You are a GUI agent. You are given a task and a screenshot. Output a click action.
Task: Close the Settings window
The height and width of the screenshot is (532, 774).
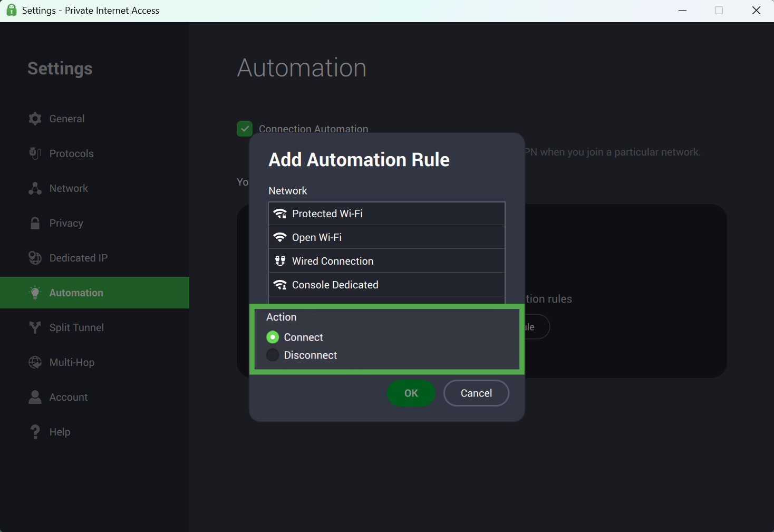pyautogui.click(x=756, y=11)
